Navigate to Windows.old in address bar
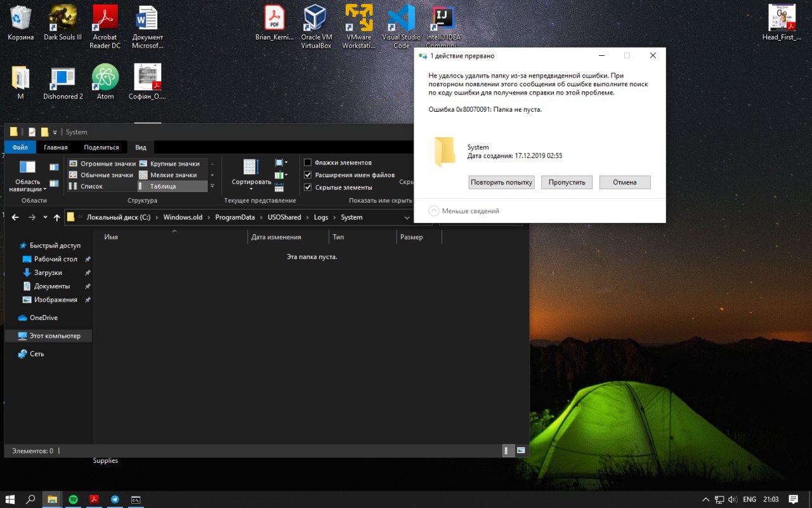The image size is (812, 508). (183, 217)
